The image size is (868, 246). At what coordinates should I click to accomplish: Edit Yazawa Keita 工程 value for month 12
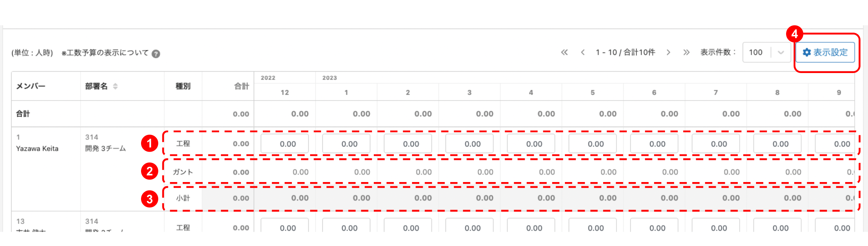[285, 144]
